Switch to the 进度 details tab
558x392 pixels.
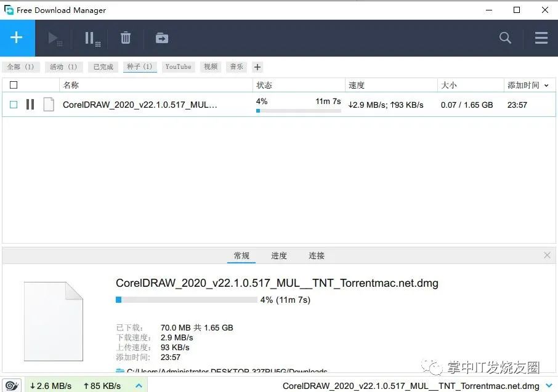(x=279, y=255)
